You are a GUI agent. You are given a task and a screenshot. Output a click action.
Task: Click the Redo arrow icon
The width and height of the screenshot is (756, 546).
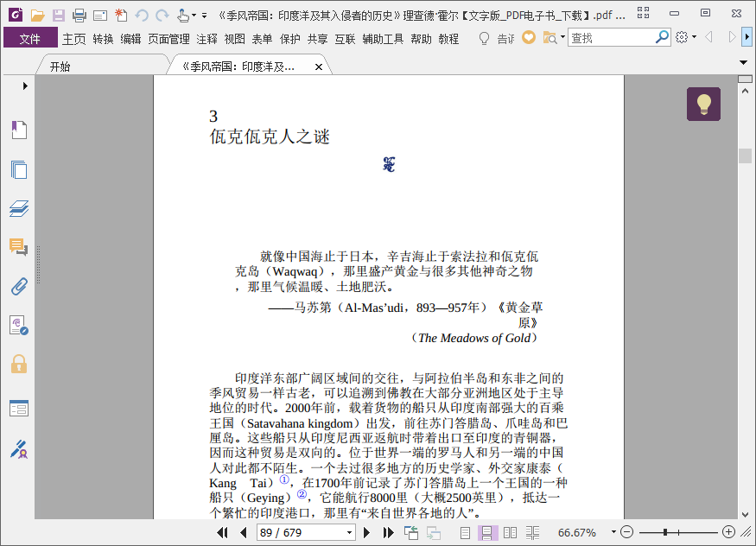point(162,16)
